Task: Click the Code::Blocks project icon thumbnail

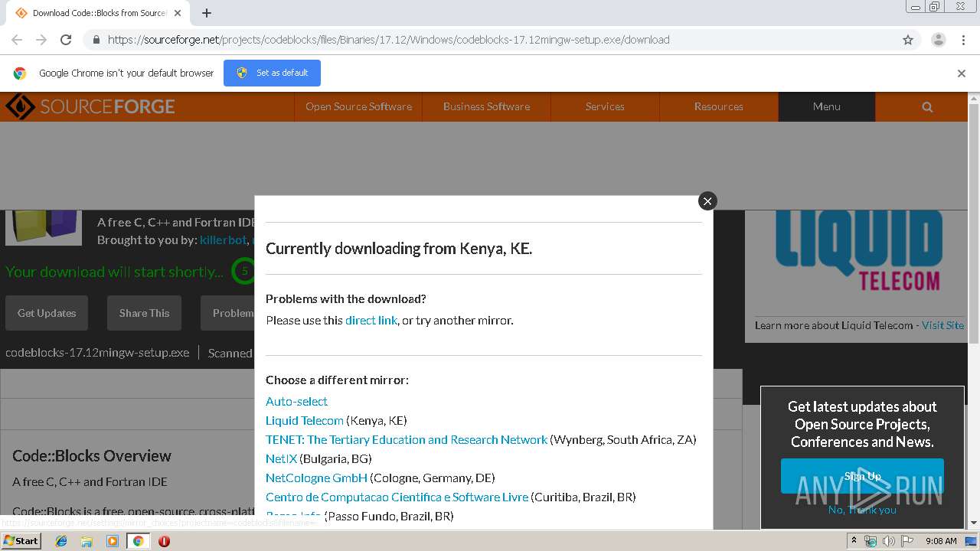Action: point(44,227)
